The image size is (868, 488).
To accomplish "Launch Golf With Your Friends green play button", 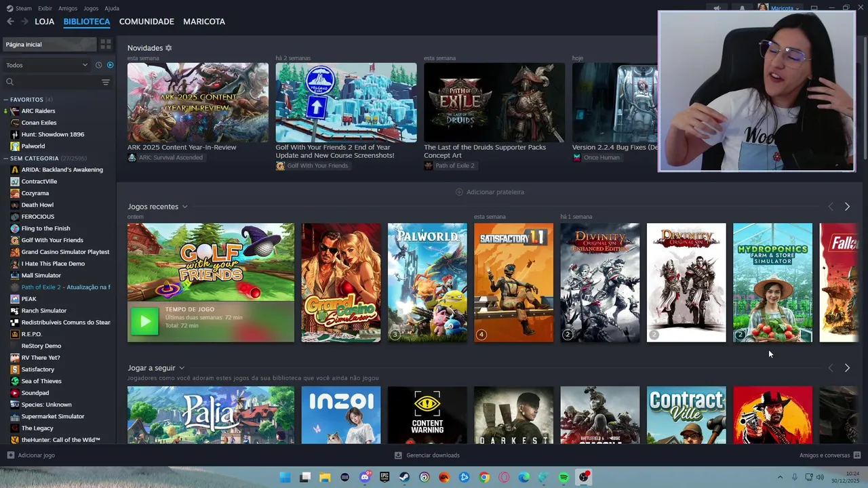I will [144, 322].
